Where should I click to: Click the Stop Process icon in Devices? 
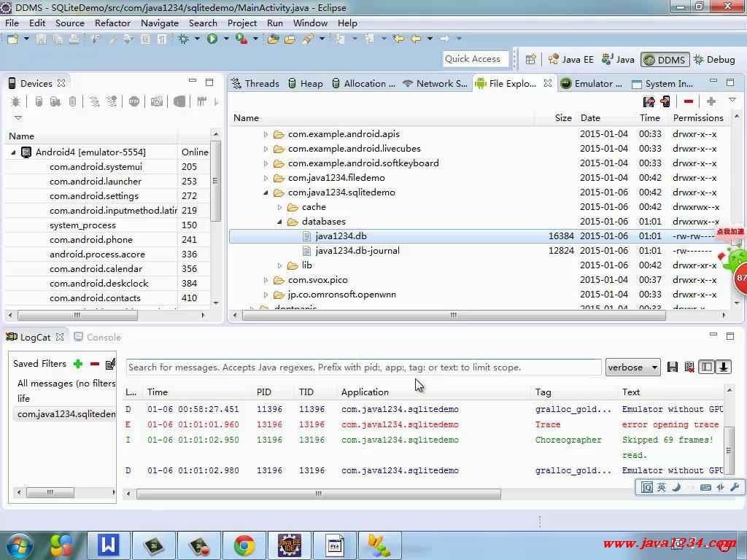(x=134, y=101)
